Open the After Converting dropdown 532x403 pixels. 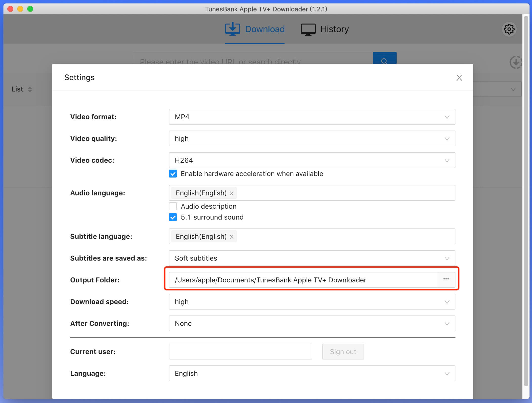[x=312, y=323]
